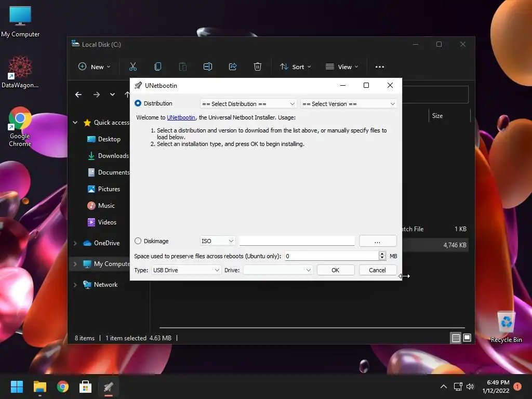532x399 pixels.
Task: Open the View menu in File Explorer
Action: (342, 67)
